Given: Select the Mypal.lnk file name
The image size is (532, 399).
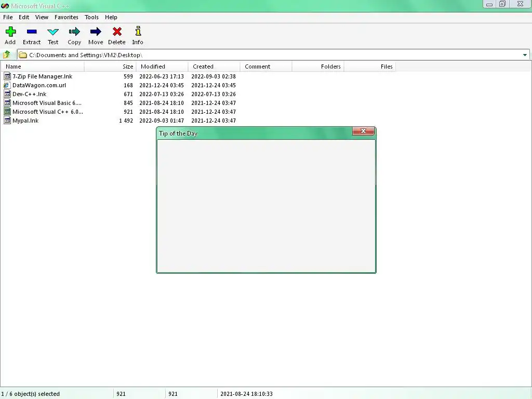Looking at the screenshot, I should (x=25, y=121).
